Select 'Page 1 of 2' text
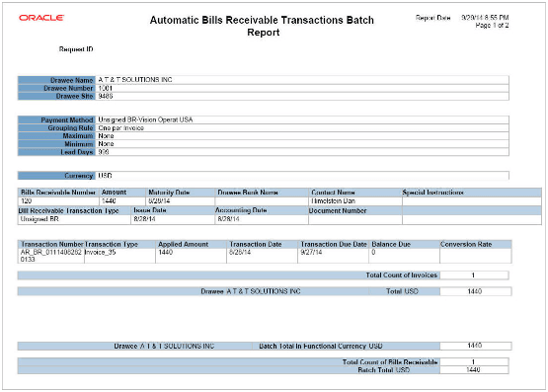Viewport: 548px width, 392px height. [492, 25]
